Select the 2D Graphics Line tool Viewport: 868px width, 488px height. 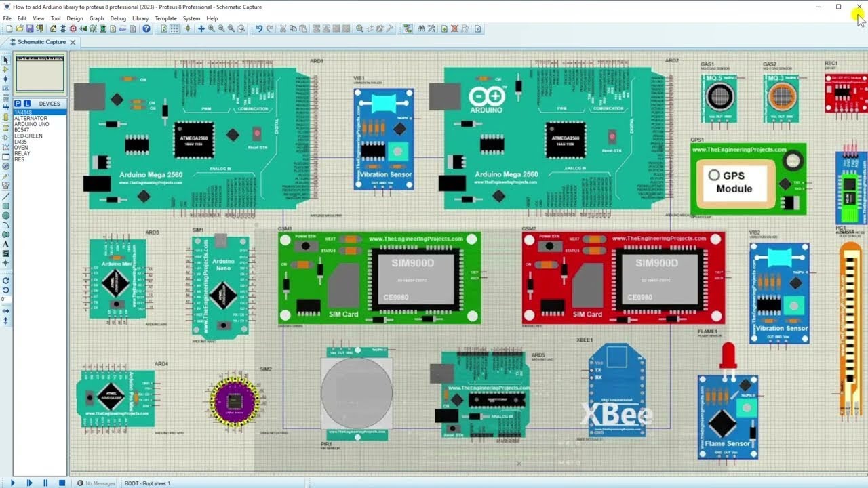click(5, 195)
